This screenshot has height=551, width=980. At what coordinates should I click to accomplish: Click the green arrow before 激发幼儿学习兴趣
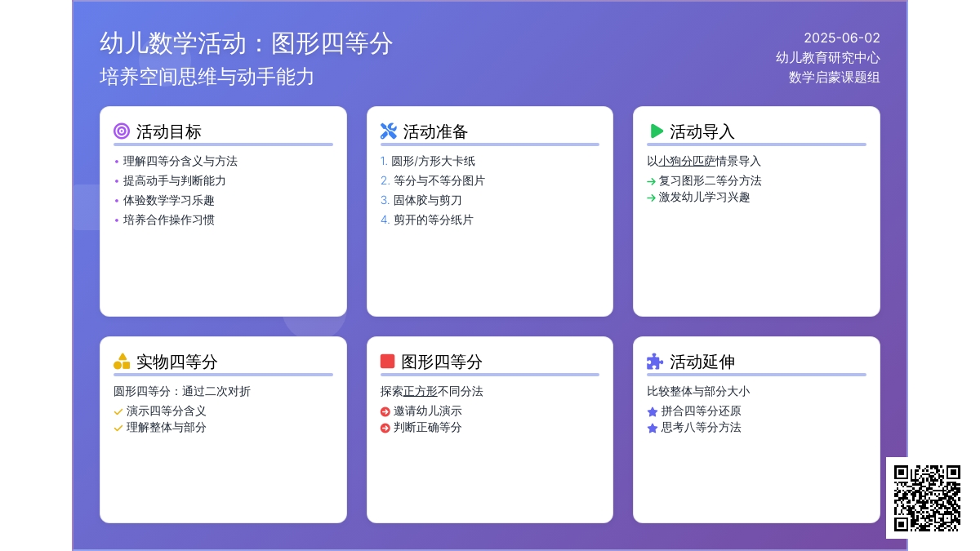pos(651,198)
